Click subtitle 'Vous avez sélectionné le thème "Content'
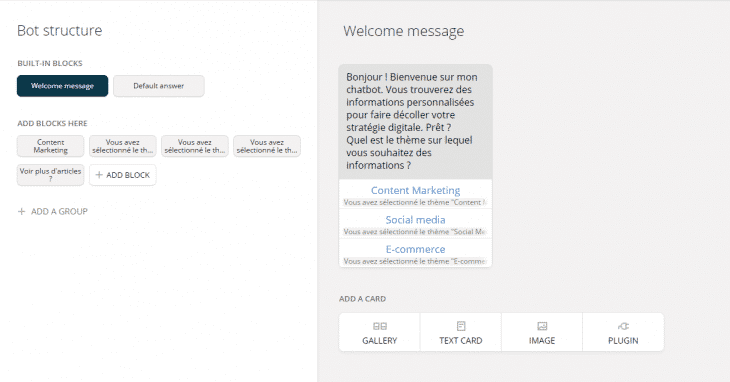 click(415, 202)
